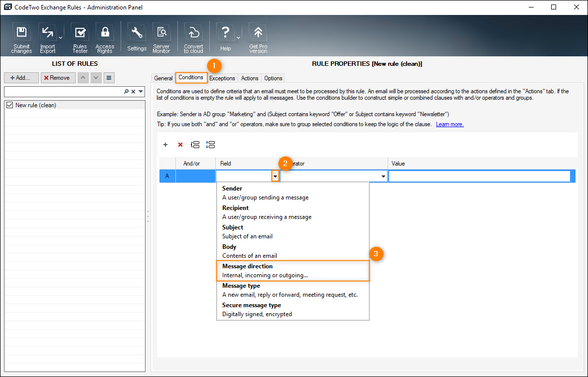The height and width of the screenshot is (377, 588).
Task: Click the Value column header
Action: (x=481, y=164)
